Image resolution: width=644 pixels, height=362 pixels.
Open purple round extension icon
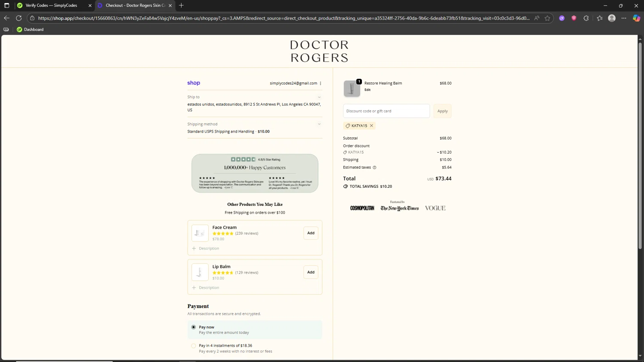pyautogui.click(x=562, y=18)
